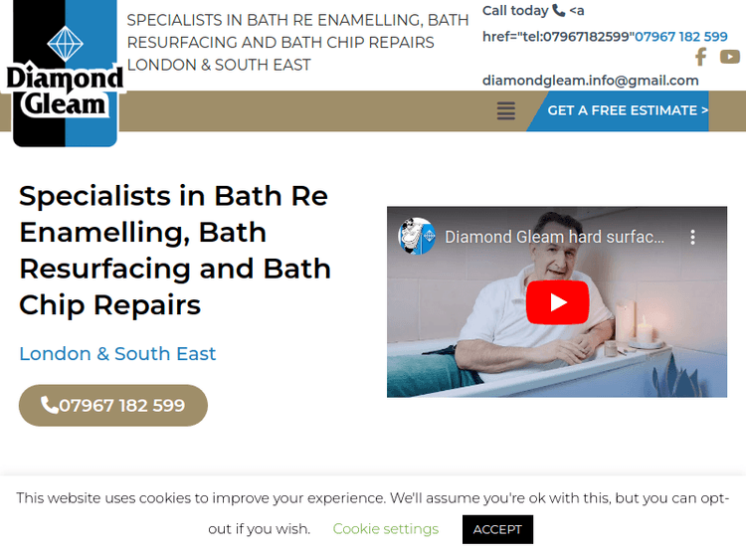Image resolution: width=746 pixels, height=560 pixels.
Task: Play the Diamond Gleam YouTube video
Action: pyautogui.click(x=557, y=302)
